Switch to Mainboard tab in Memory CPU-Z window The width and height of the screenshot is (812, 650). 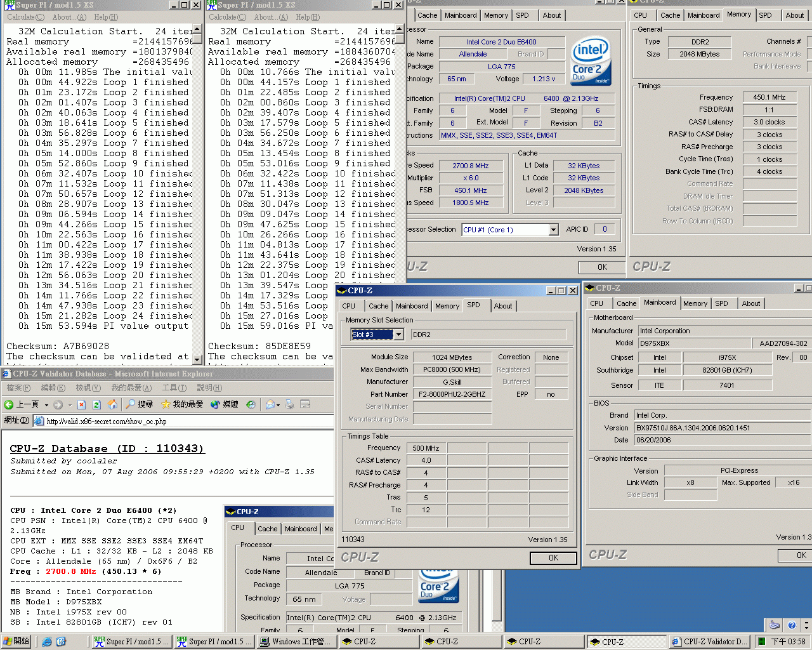(x=704, y=15)
